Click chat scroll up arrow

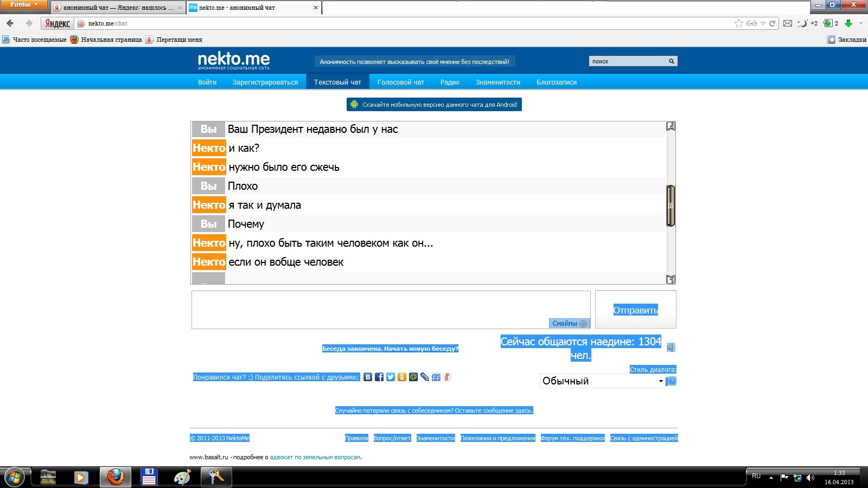coord(671,126)
